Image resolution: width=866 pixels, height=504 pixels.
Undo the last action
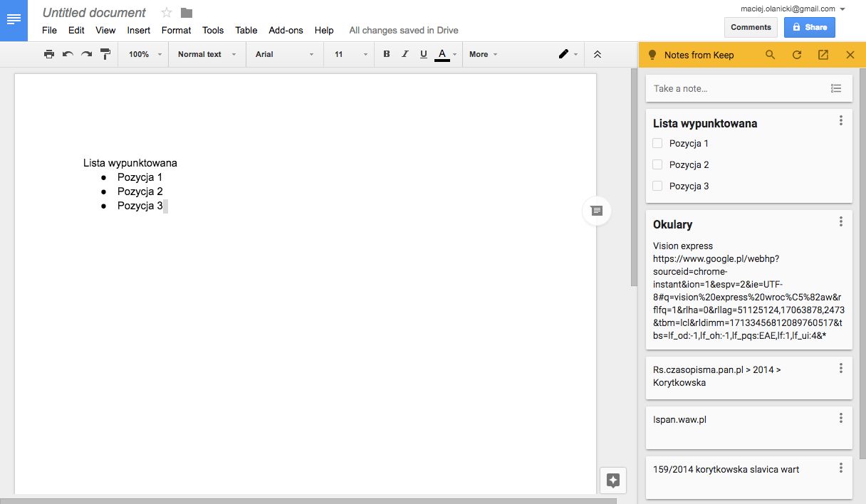pyautogui.click(x=68, y=54)
